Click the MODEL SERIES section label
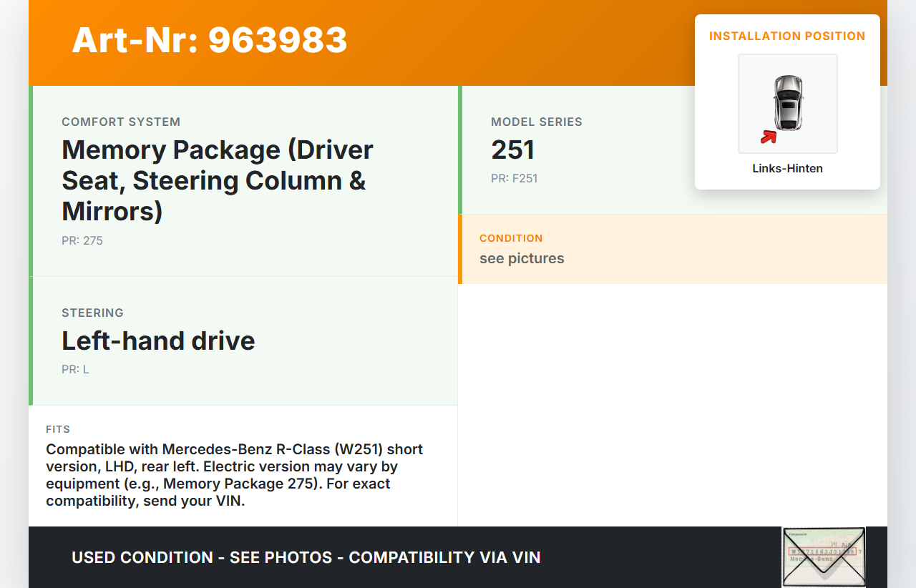This screenshot has width=916, height=588. (x=536, y=122)
